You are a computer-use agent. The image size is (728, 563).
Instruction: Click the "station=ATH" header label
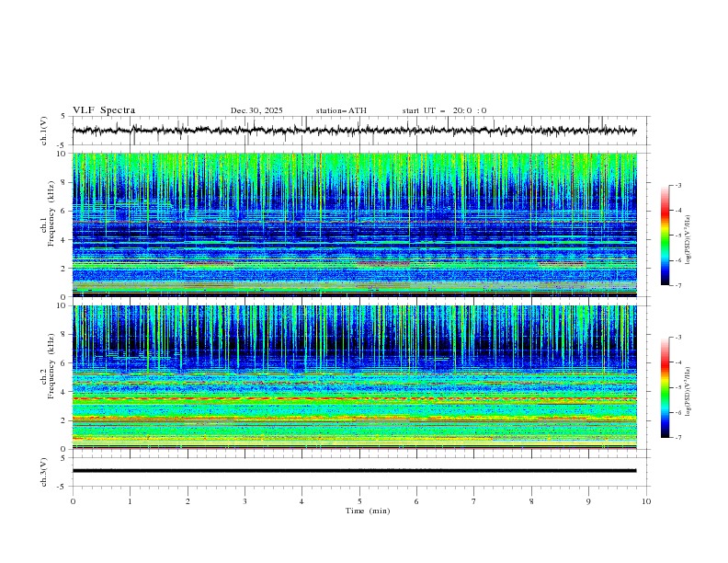click(x=341, y=110)
